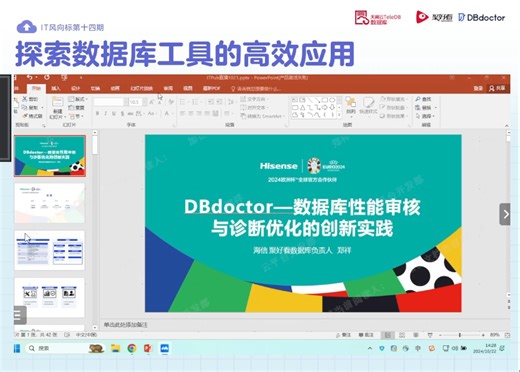
Task: Select the fourth slide thumbnail with three icons
Action: 50,298
